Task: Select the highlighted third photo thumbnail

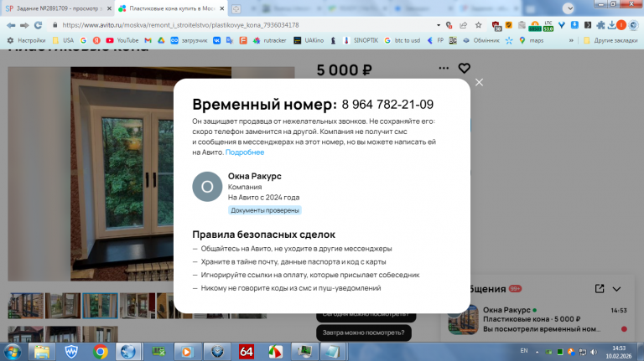Action: (100, 306)
